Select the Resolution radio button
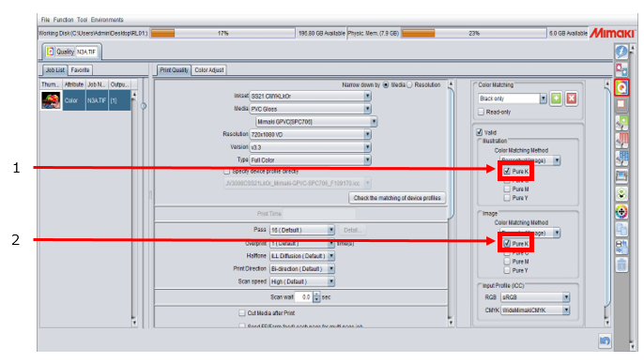The height and width of the screenshot is (363, 644). point(409,84)
